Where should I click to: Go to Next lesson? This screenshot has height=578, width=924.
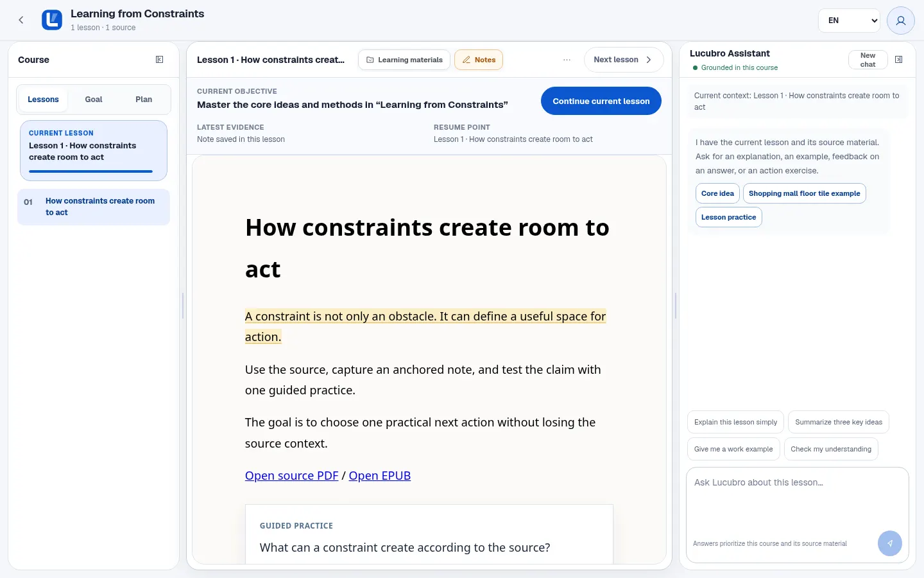click(624, 60)
